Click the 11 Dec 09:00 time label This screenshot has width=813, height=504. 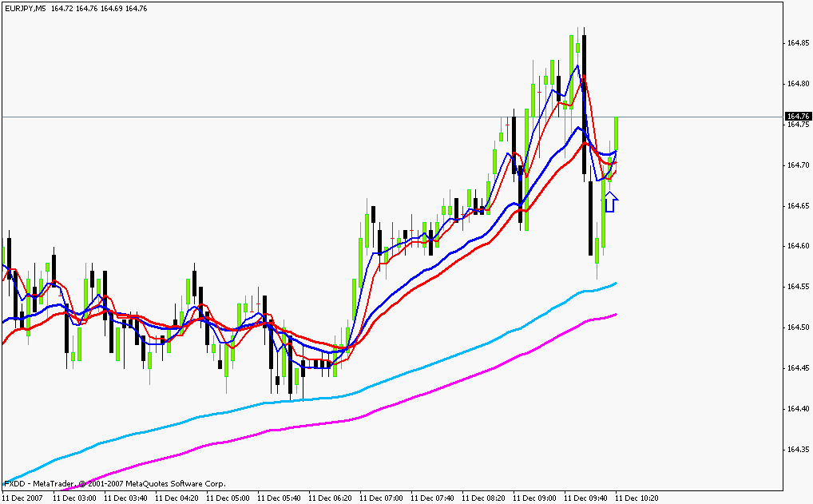tap(534, 498)
